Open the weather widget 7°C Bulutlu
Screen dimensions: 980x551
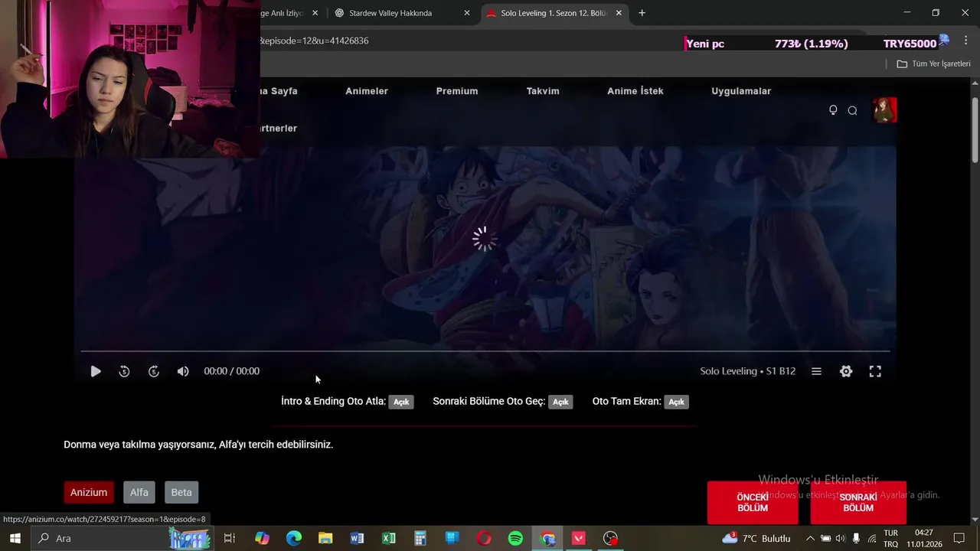click(756, 538)
